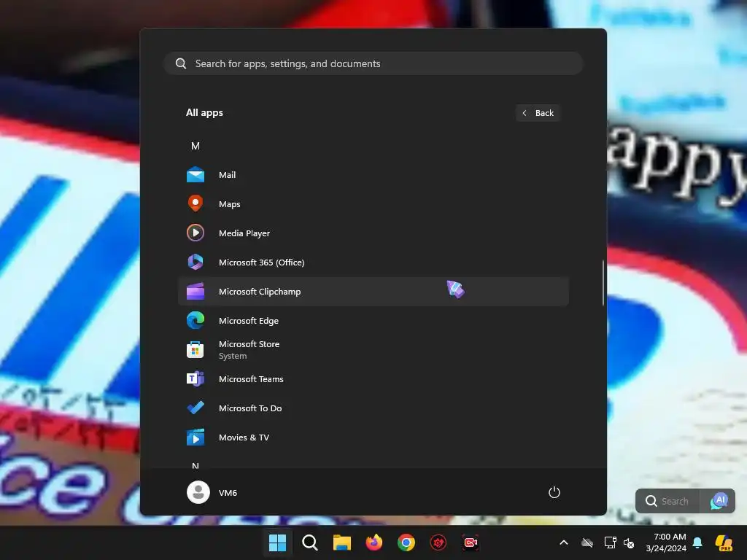
Task: Open the red gear app on taskbar
Action: tap(438, 542)
